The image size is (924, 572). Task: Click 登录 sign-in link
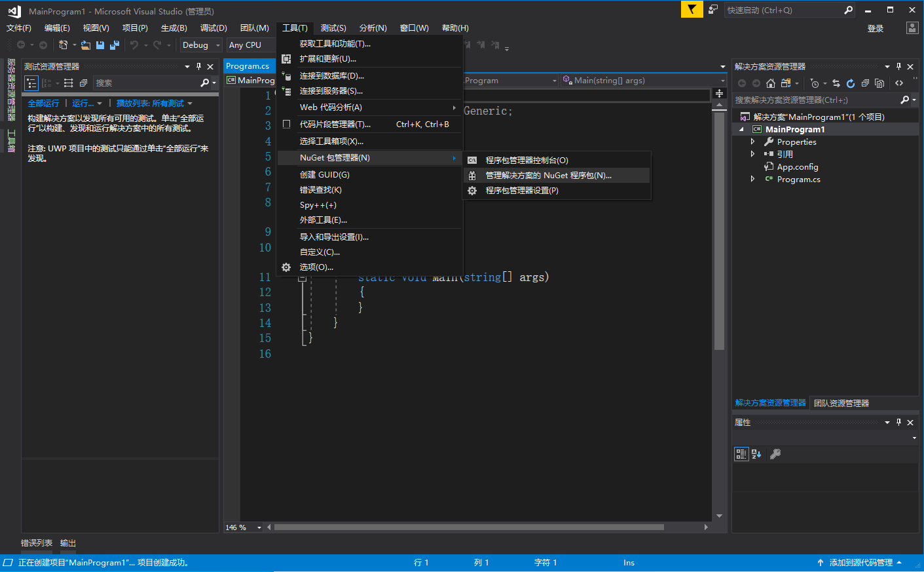coord(876,28)
